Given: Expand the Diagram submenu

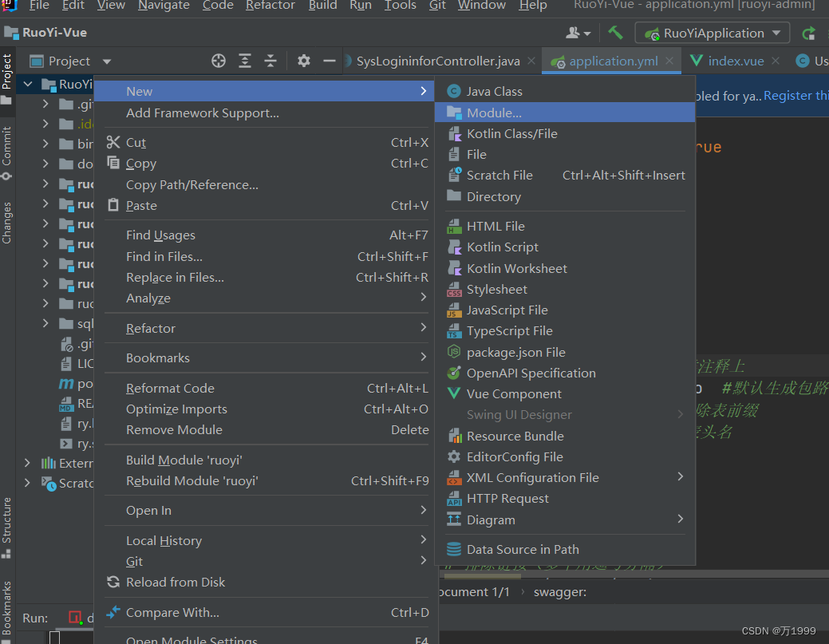Looking at the screenshot, I should click(565, 520).
